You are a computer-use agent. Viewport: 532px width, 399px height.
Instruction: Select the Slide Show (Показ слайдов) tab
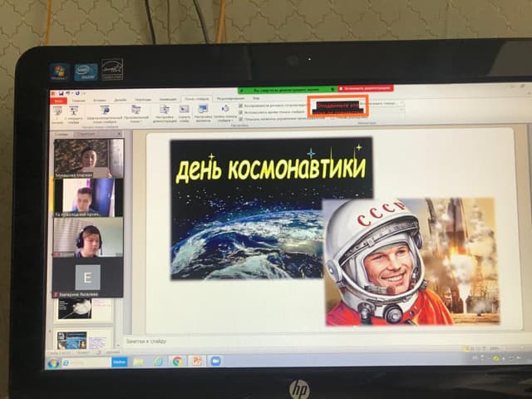197,99
